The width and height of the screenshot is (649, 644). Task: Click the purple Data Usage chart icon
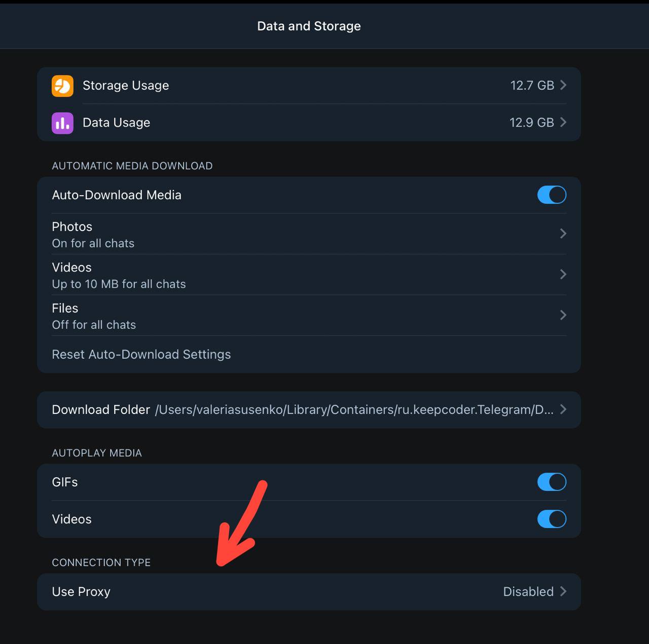click(x=62, y=123)
